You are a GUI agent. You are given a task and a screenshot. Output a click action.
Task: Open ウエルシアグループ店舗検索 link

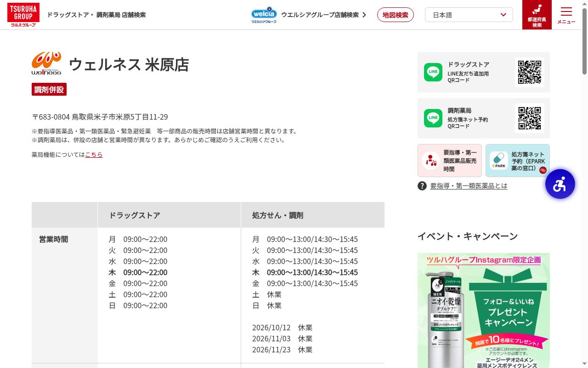pyautogui.click(x=323, y=15)
